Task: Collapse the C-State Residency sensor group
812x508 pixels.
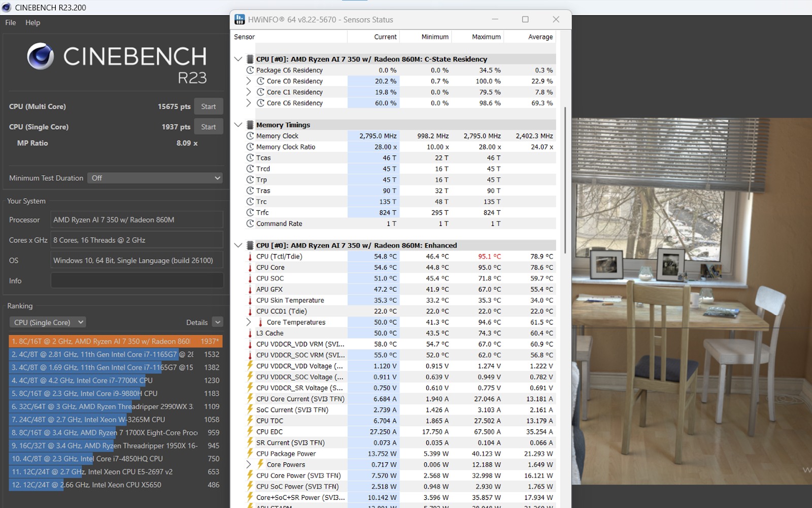Action: (238, 59)
